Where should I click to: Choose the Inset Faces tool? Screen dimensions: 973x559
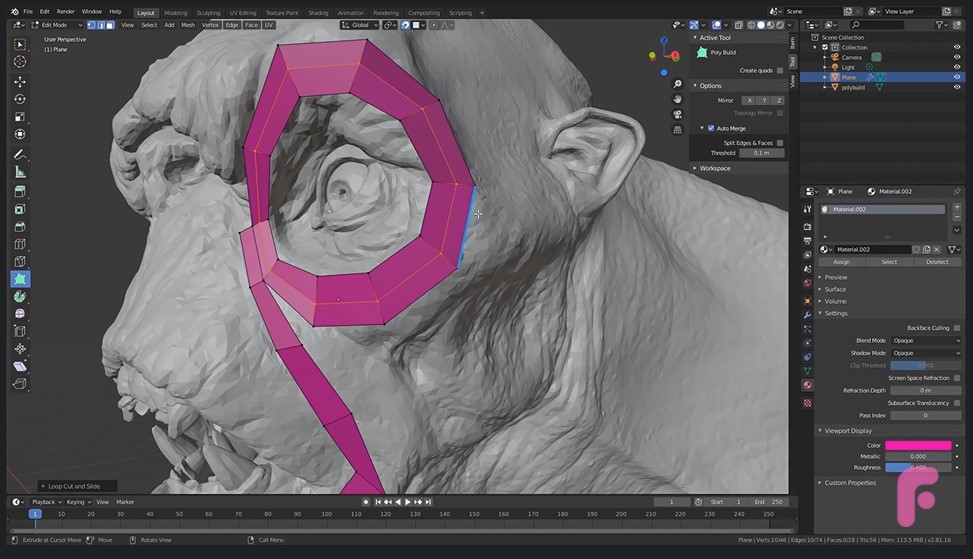pyautogui.click(x=20, y=209)
